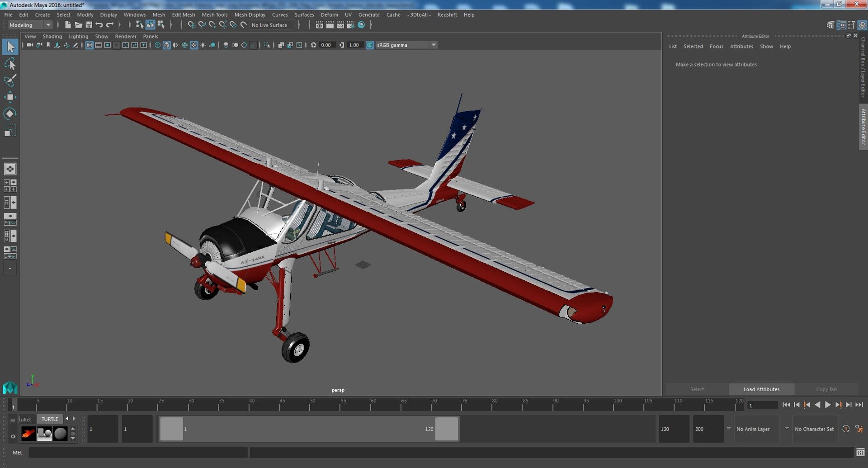Toggle film gate display
Screen dimensions: 868x468
point(98,45)
